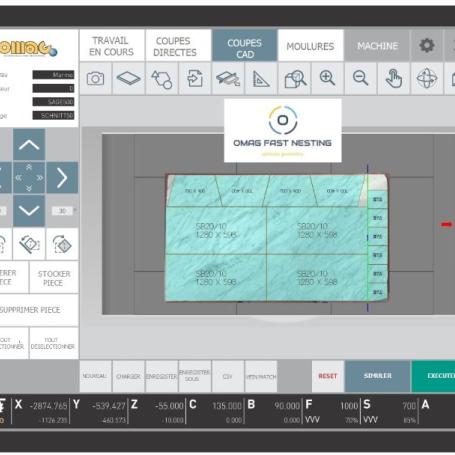Click the Z coordinate value -55.000
Viewport: 455px width, 455px height.
click(x=169, y=406)
